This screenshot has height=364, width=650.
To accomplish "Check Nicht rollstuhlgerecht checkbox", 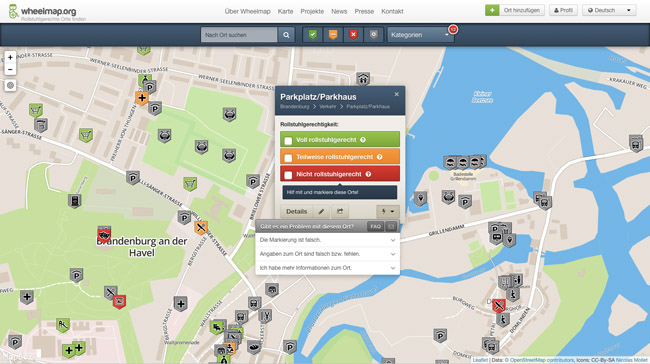I will pyautogui.click(x=288, y=175).
